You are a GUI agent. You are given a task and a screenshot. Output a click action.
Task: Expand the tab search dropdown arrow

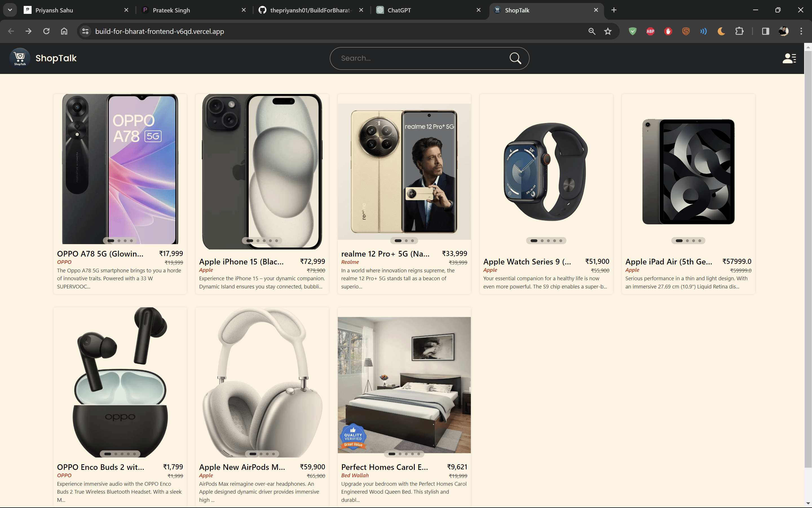(10, 10)
